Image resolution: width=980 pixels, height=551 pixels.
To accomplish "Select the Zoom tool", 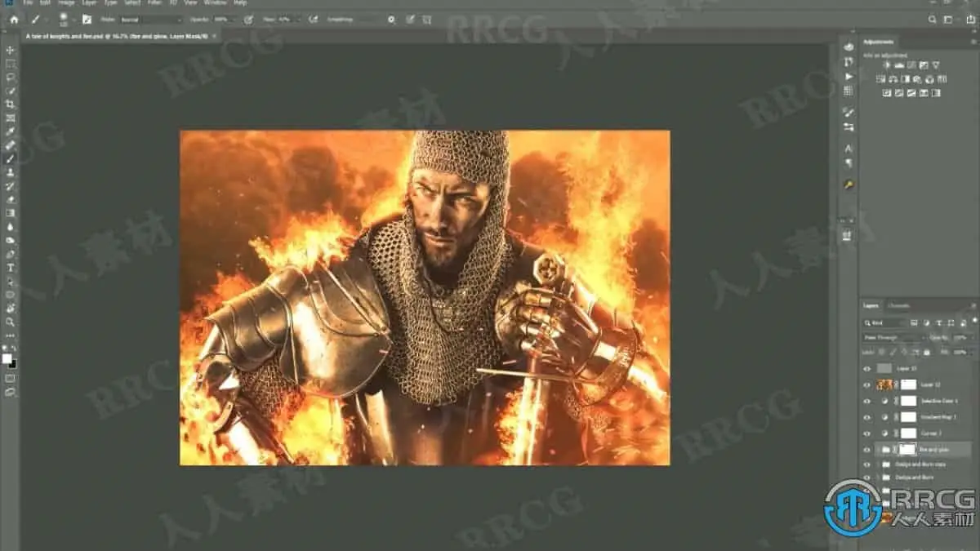I will pos(11,322).
